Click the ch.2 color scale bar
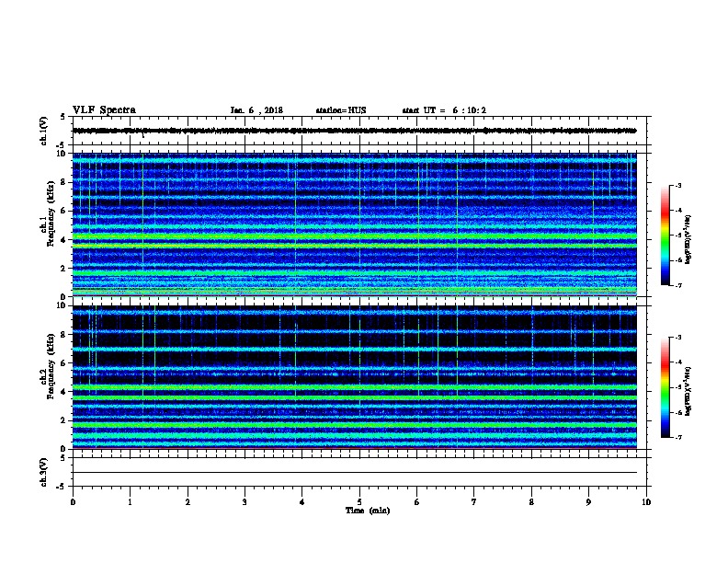The height and width of the screenshot is (563, 728). point(665,387)
